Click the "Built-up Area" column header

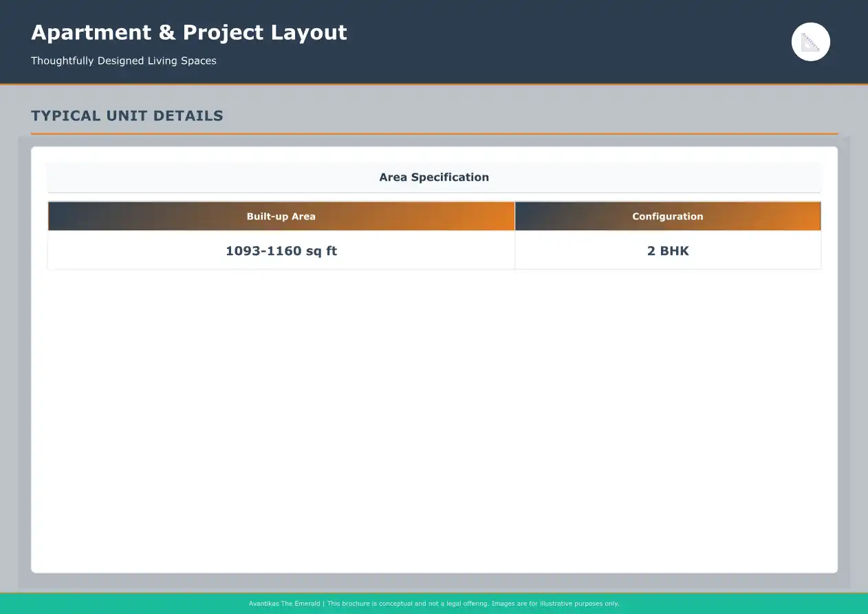[x=281, y=216]
